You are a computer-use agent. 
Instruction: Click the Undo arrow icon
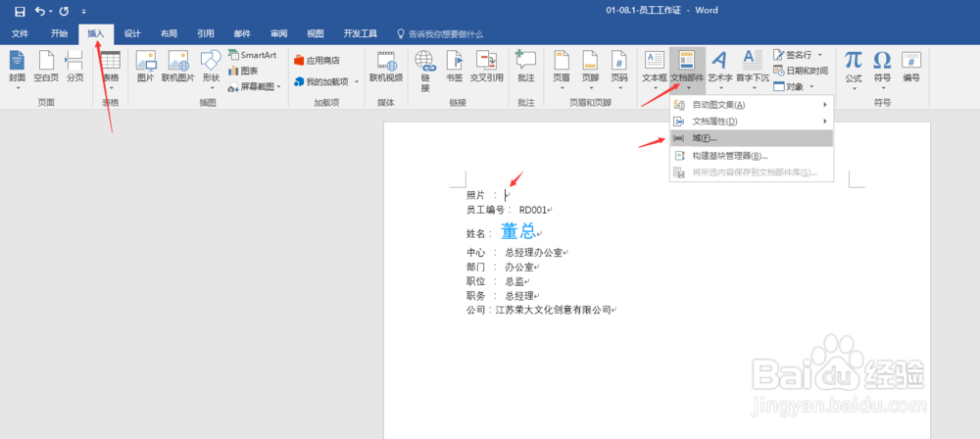click(40, 11)
